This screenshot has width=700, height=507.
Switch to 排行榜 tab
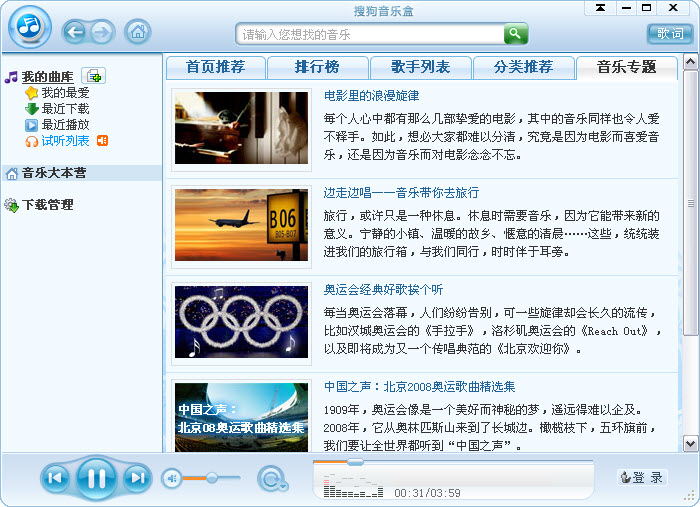(x=317, y=67)
